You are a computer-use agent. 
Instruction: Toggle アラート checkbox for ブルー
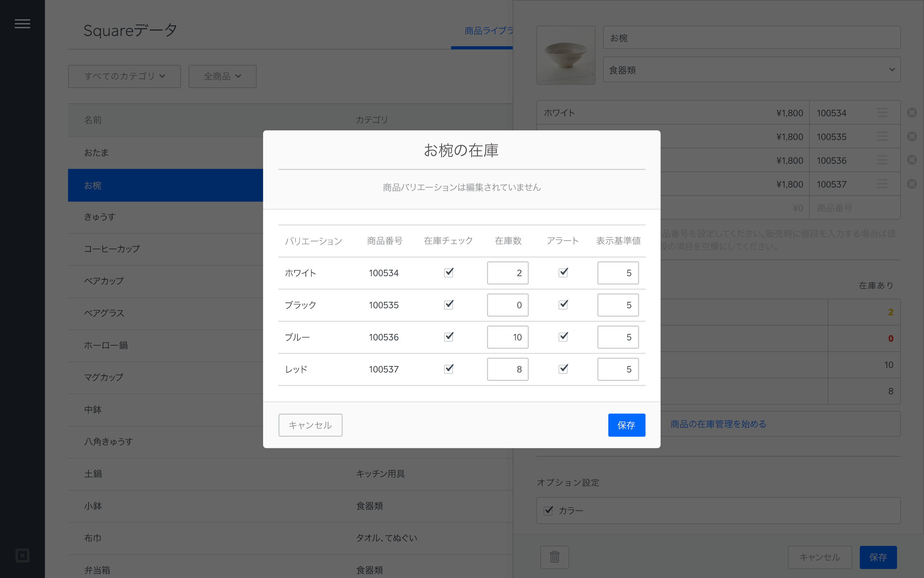click(563, 337)
